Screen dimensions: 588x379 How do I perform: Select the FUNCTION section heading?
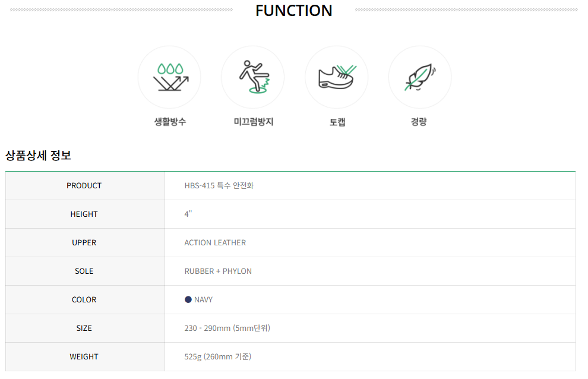tap(293, 11)
